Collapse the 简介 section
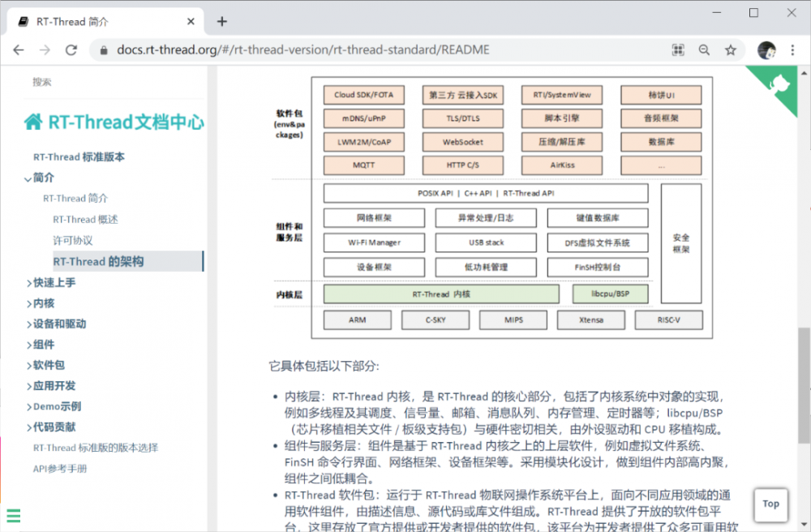This screenshot has width=811, height=532. [44, 178]
